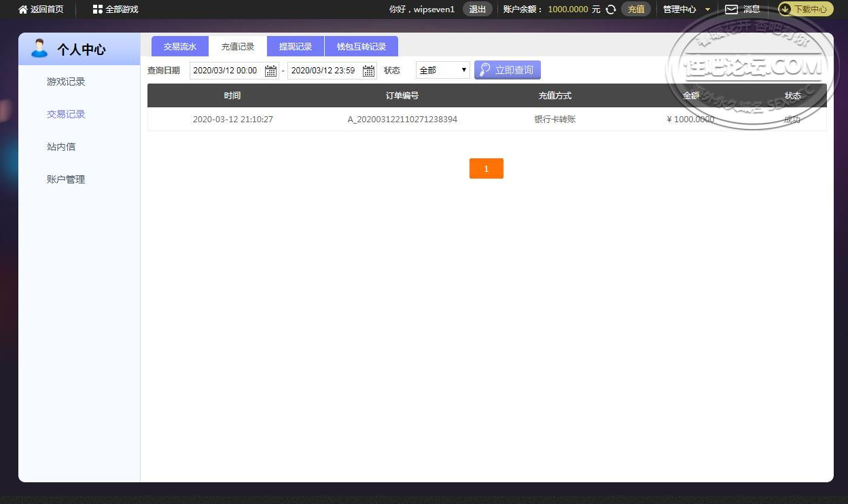This screenshot has height=504, width=848.
Task: Click the username wipseven1
Action: coord(434,10)
